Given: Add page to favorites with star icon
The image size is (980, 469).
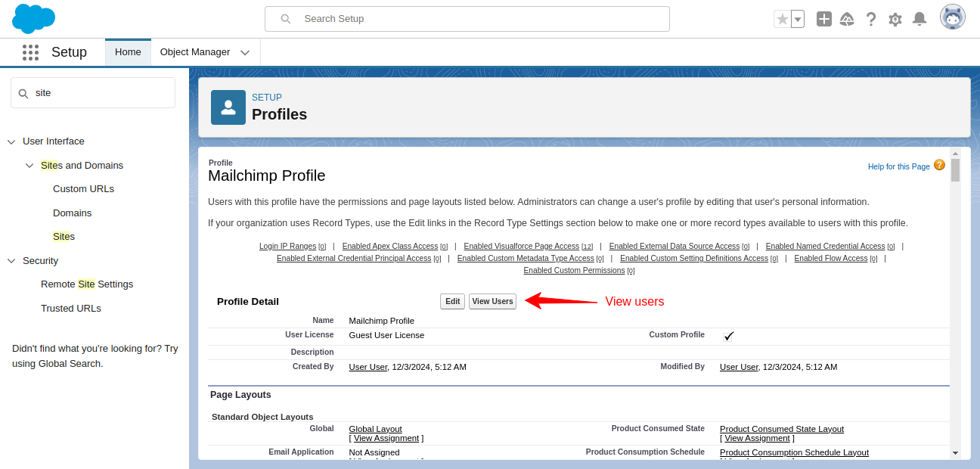Looking at the screenshot, I should [783, 18].
